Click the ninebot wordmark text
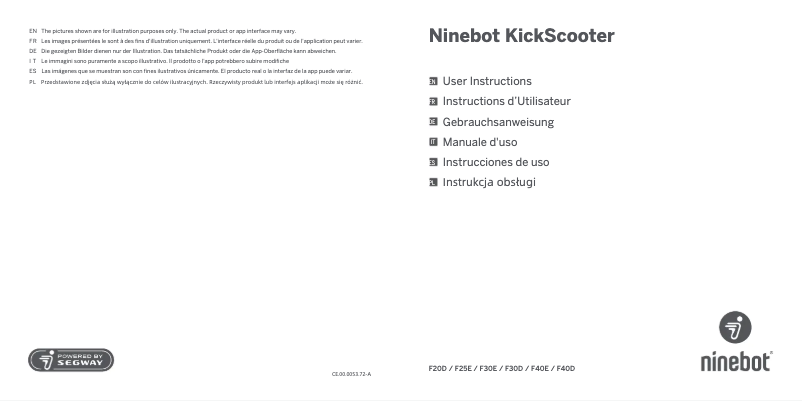The width and height of the screenshot is (802, 401). click(735, 361)
